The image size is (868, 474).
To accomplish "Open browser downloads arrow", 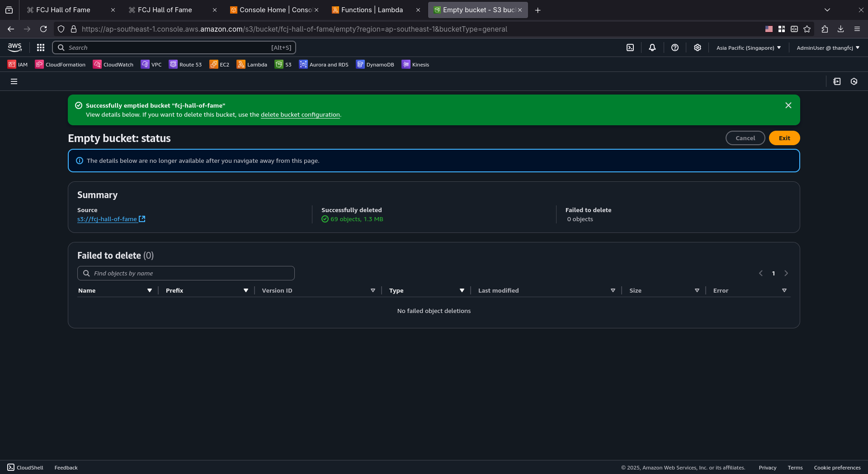I will click(841, 29).
